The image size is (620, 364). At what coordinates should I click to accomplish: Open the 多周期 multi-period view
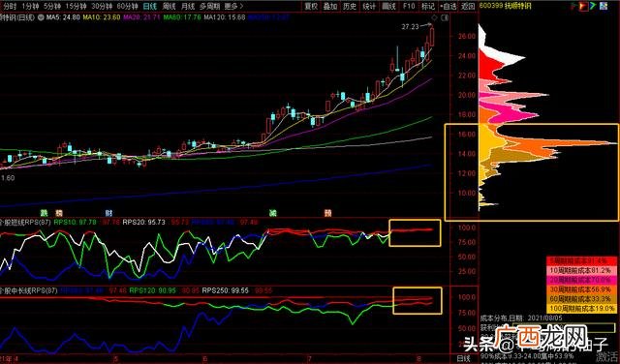coord(209,7)
